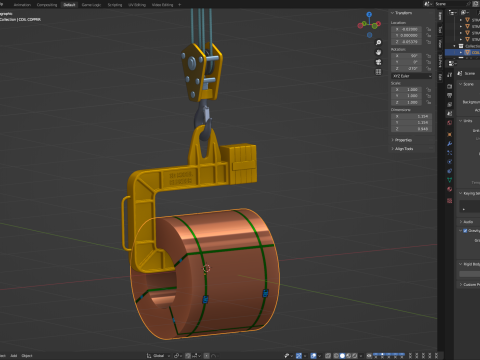Toggle the Rotation X lock icon
The height and width of the screenshot is (360, 480).
[x=429, y=56]
